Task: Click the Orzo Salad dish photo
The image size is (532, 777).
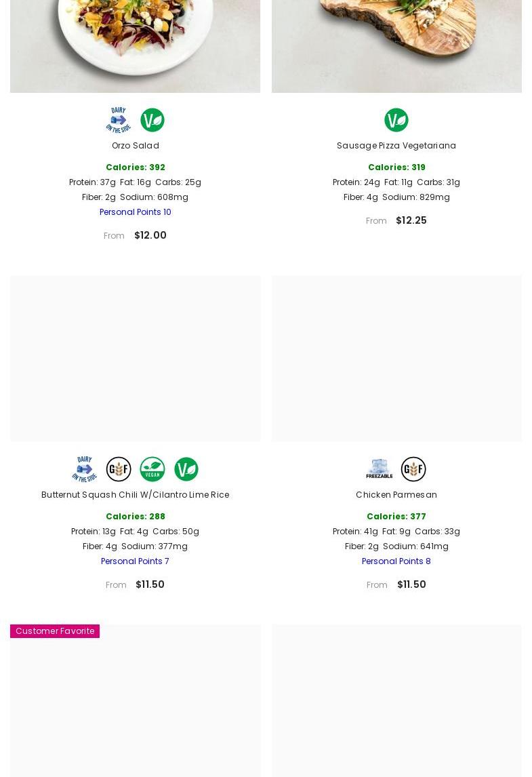Action: (136, 41)
